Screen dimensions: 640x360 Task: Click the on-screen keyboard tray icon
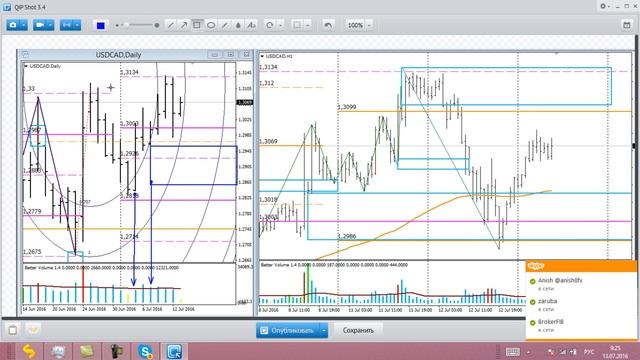click(513, 352)
